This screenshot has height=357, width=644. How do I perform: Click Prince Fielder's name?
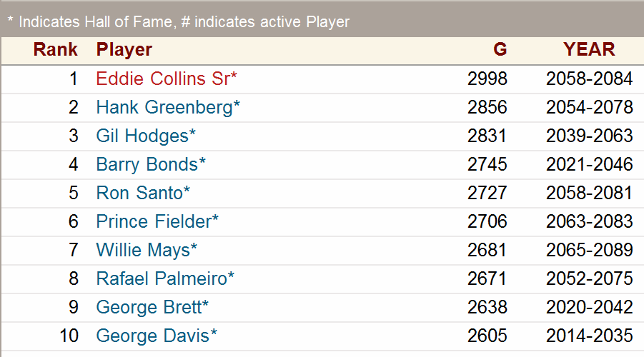154,221
